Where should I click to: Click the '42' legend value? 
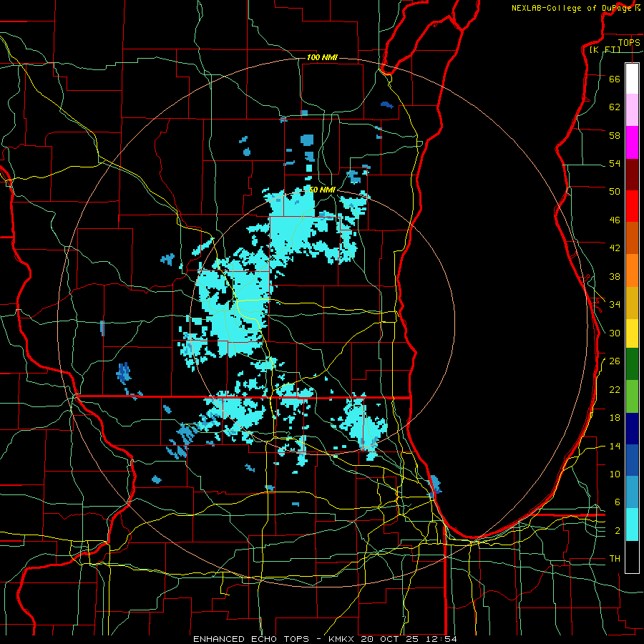tap(615, 248)
